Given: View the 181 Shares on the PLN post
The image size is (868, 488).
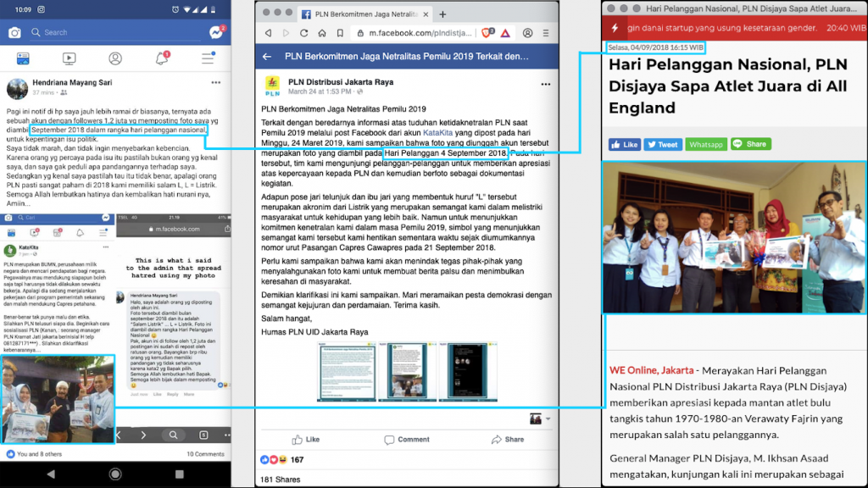Looking at the screenshot, I should [280, 480].
